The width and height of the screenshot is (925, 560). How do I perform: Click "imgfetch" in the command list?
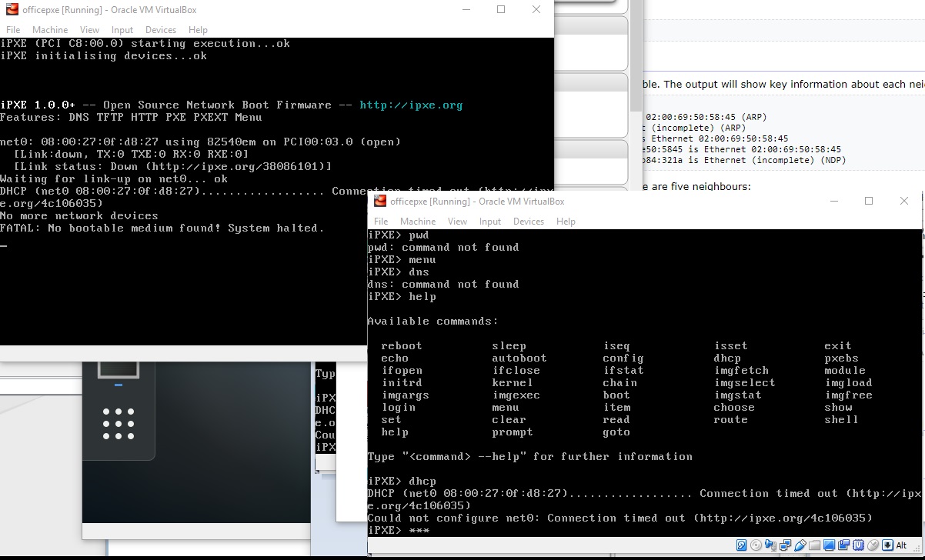point(741,371)
